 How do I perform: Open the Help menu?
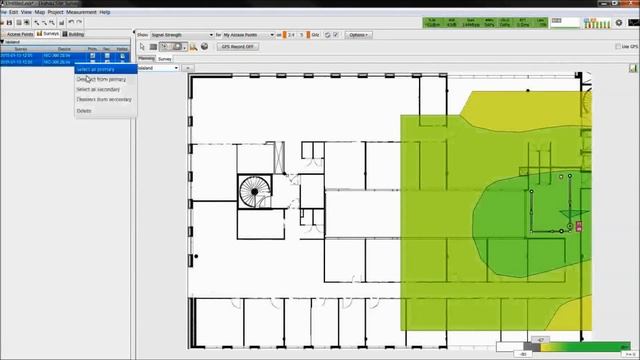click(x=105, y=12)
